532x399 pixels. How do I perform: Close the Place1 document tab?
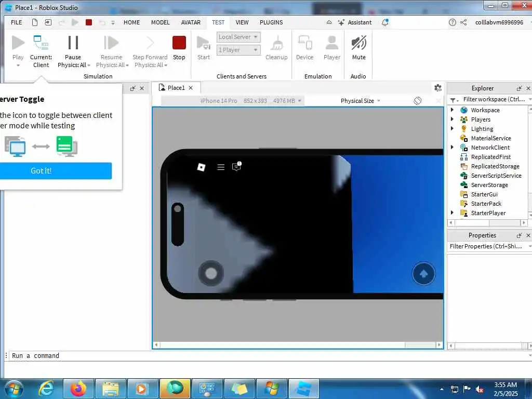[x=191, y=88]
